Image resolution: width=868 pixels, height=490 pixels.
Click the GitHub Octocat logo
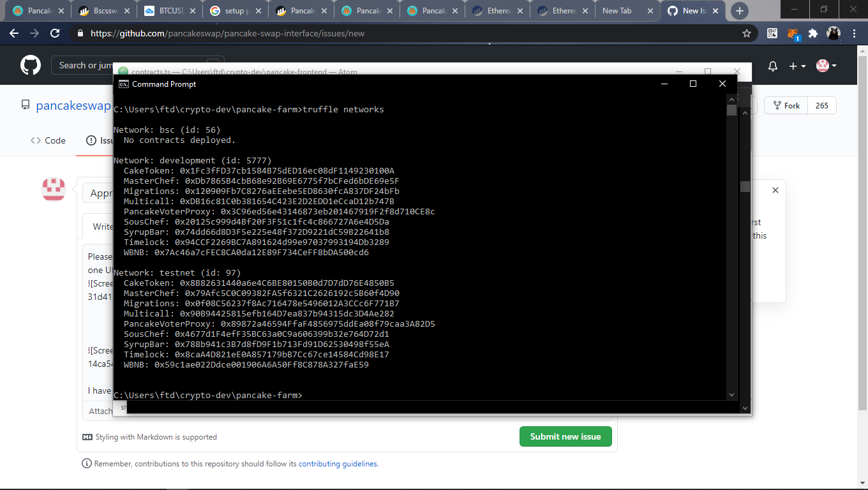(31, 65)
